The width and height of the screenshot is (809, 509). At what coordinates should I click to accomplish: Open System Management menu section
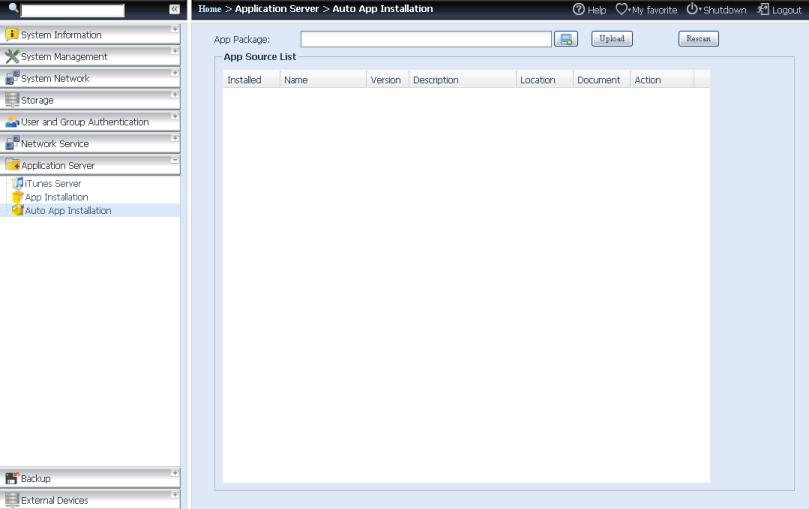90,56
